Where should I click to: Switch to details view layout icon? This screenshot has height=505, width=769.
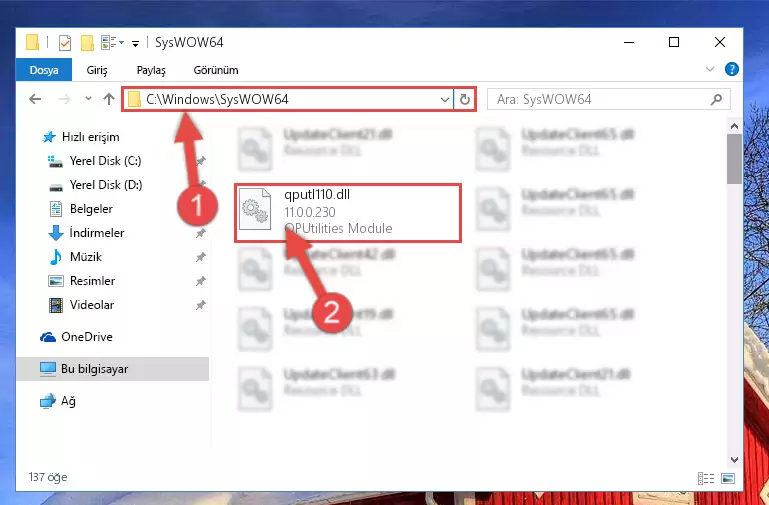(x=706, y=478)
